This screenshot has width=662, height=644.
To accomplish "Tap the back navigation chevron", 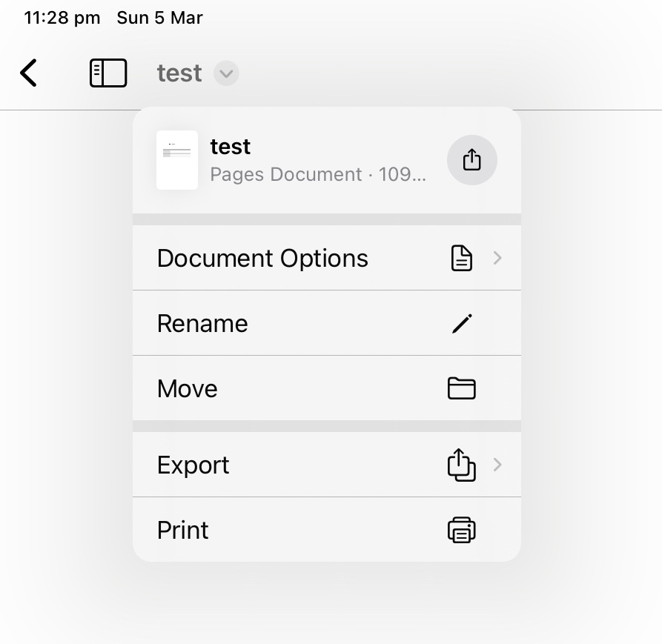I will click(28, 73).
